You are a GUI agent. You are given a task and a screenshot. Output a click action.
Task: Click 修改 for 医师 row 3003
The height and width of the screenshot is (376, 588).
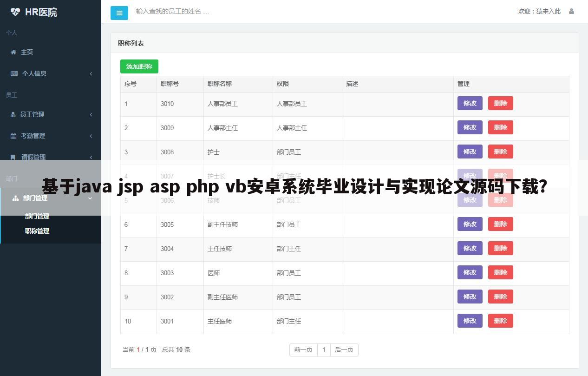(x=470, y=272)
